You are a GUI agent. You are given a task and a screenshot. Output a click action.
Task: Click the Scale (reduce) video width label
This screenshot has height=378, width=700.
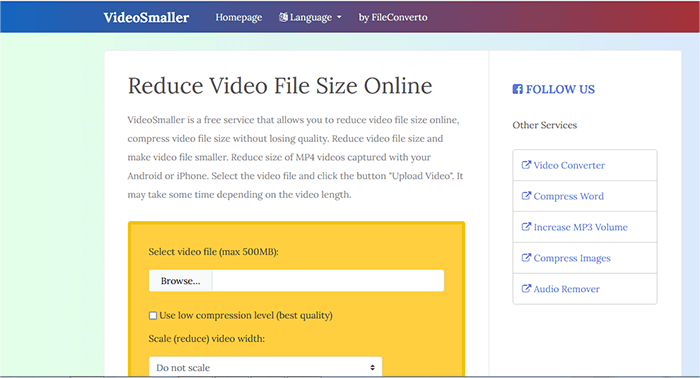[206, 339]
